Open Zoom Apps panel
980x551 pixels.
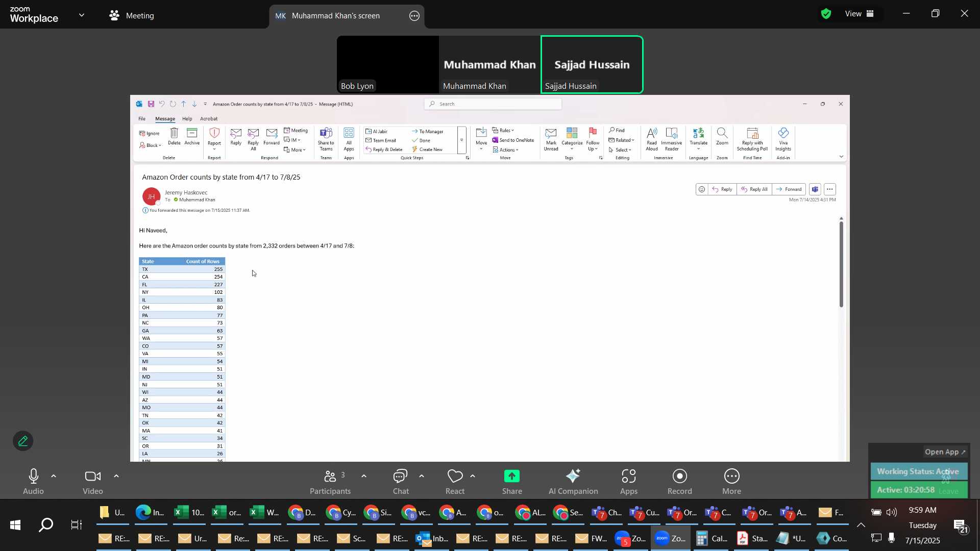click(629, 482)
